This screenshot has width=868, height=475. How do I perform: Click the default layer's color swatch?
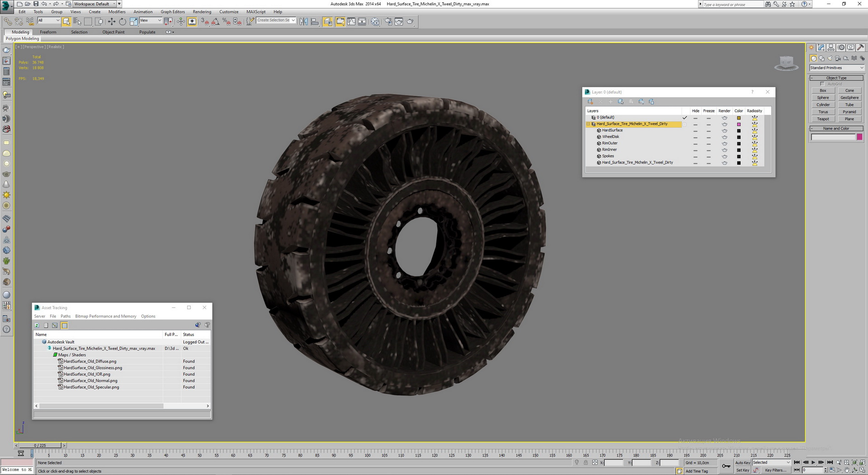pyautogui.click(x=739, y=118)
